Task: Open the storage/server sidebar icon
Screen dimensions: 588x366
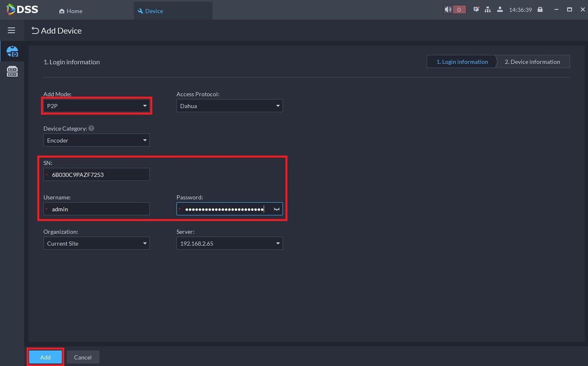Action: tap(12, 72)
